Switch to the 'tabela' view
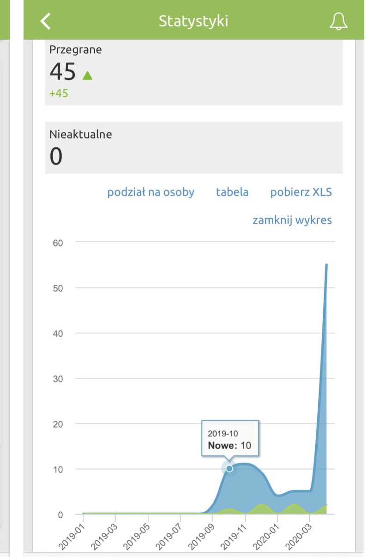 tap(232, 192)
